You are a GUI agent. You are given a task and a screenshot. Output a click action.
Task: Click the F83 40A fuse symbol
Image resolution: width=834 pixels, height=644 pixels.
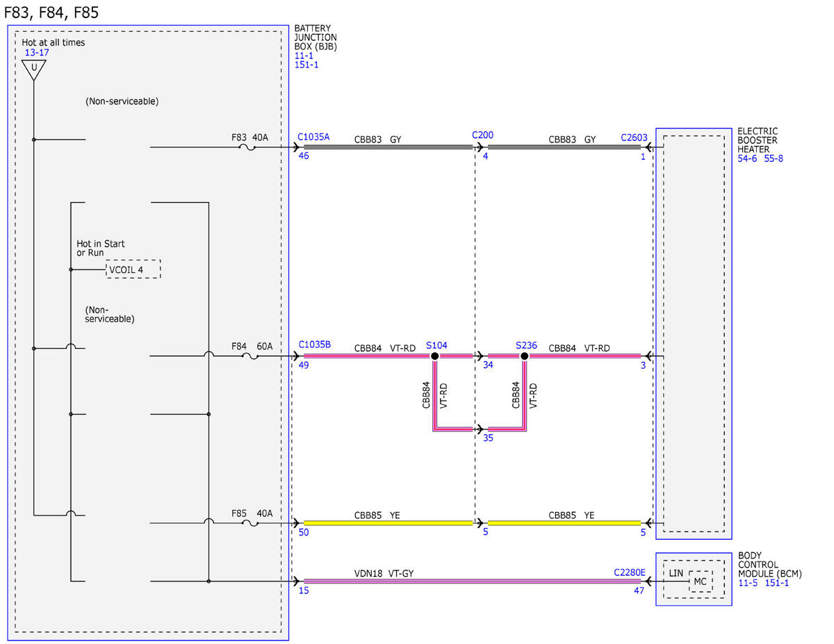pyautogui.click(x=247, y=147)
